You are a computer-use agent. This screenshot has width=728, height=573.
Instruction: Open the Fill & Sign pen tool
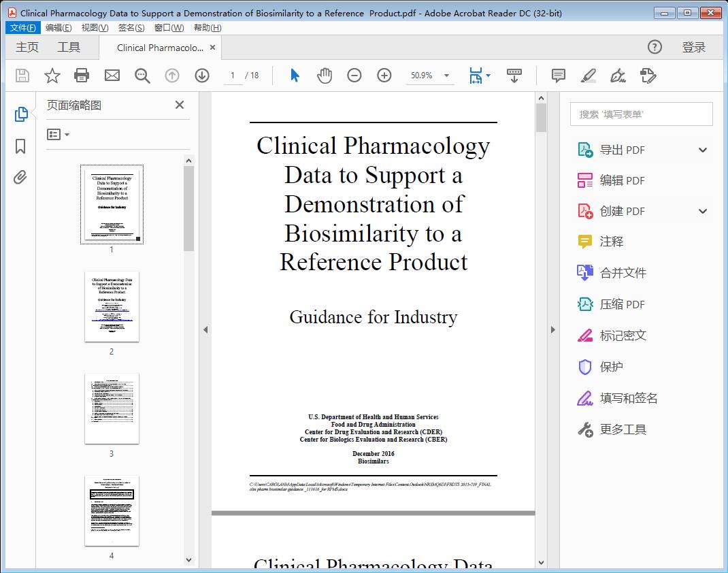click(x=617, y=76)
